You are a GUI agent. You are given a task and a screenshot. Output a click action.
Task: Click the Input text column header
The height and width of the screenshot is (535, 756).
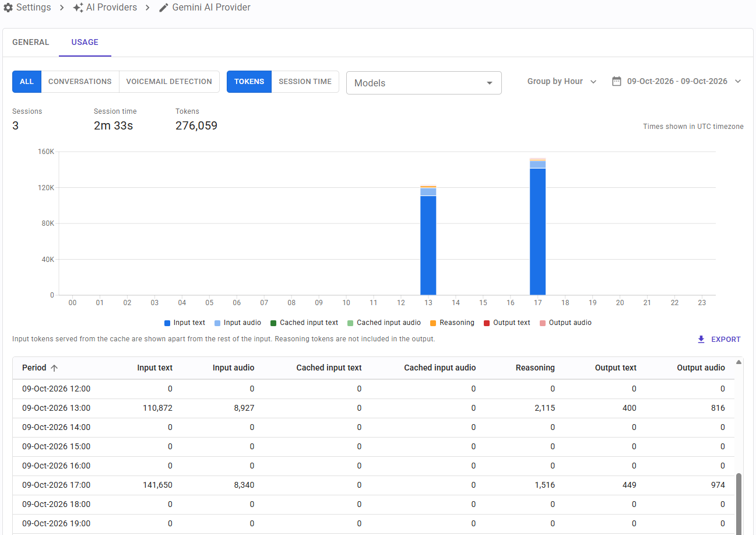(155, 368)
